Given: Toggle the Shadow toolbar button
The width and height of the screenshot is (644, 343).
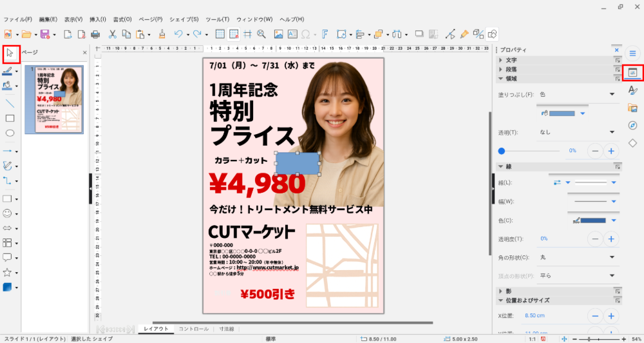Looking at the screenshot, I should (x=419, y=34).
